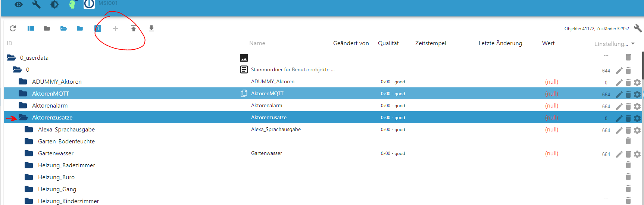This screenshot has width=644, height=205.
Task: Toggle the dark/light theme icon
Action: [54, 4]
